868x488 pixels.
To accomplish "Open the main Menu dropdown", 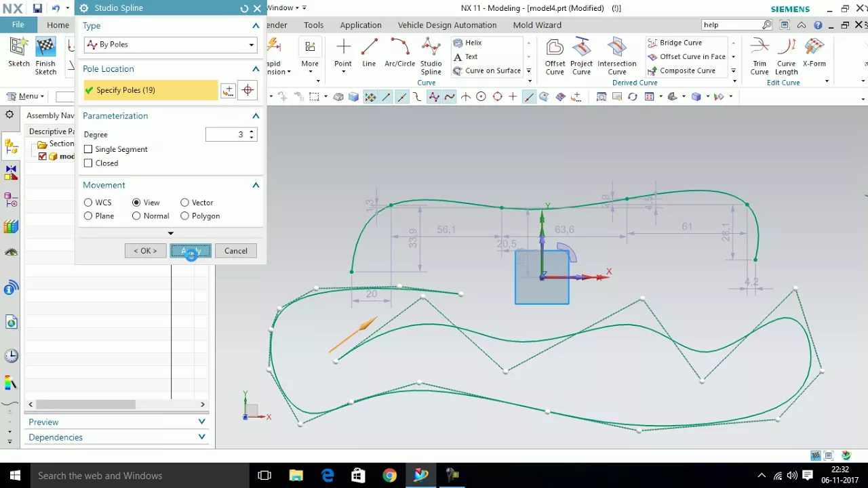I will pos(26,97).
